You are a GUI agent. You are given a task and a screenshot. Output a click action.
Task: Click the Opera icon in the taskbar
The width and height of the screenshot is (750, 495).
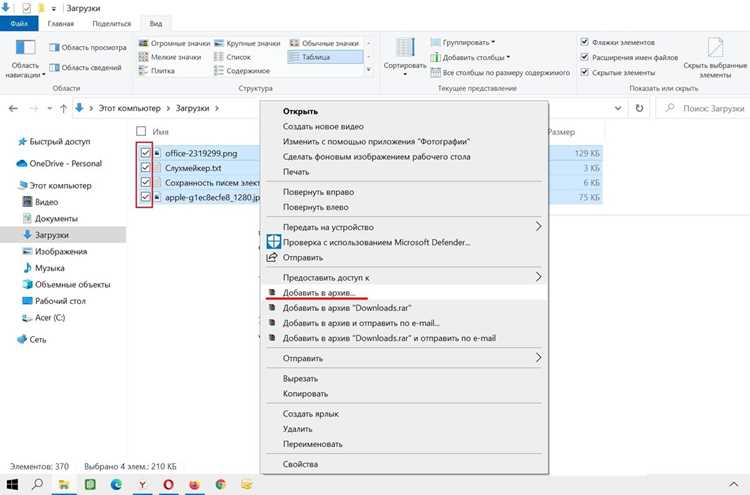(168, 484)
